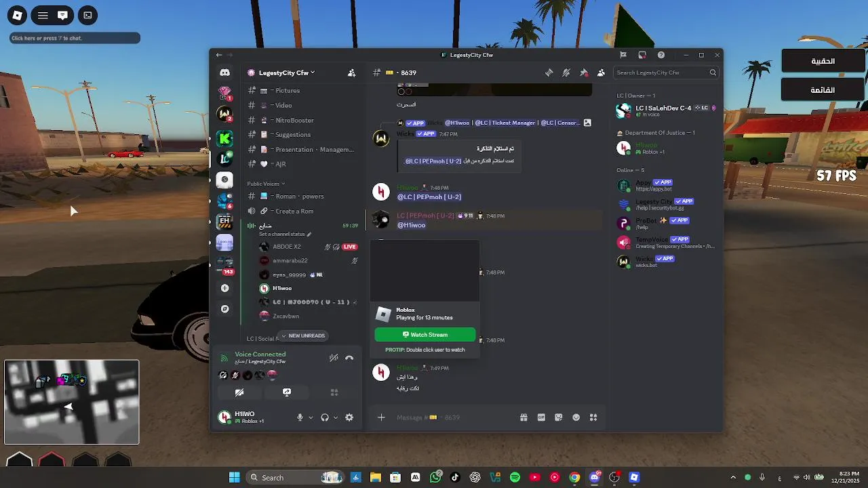Open microphone input options arrow
The width and height of the screenshot is (868, 488).
click(x=311, y=418)
